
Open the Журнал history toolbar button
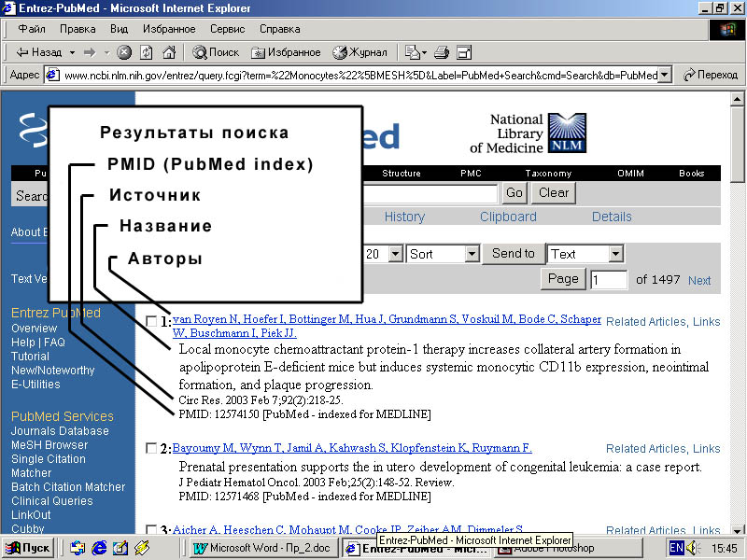tap(359, 52)
